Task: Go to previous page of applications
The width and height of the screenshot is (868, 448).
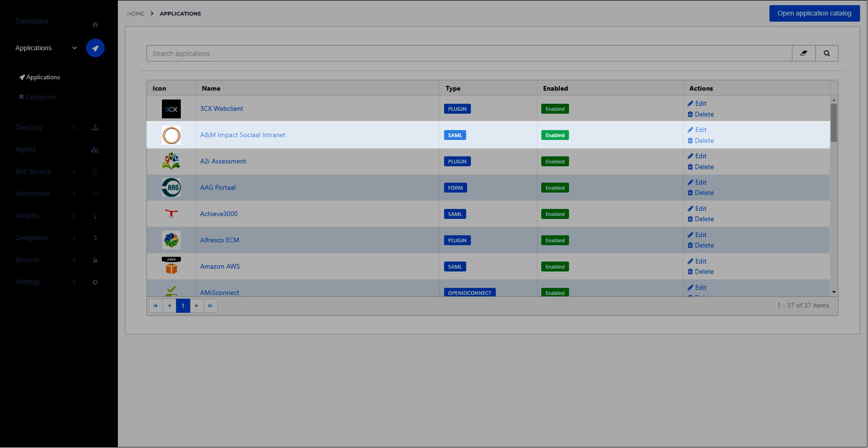Action: (169, 306)
